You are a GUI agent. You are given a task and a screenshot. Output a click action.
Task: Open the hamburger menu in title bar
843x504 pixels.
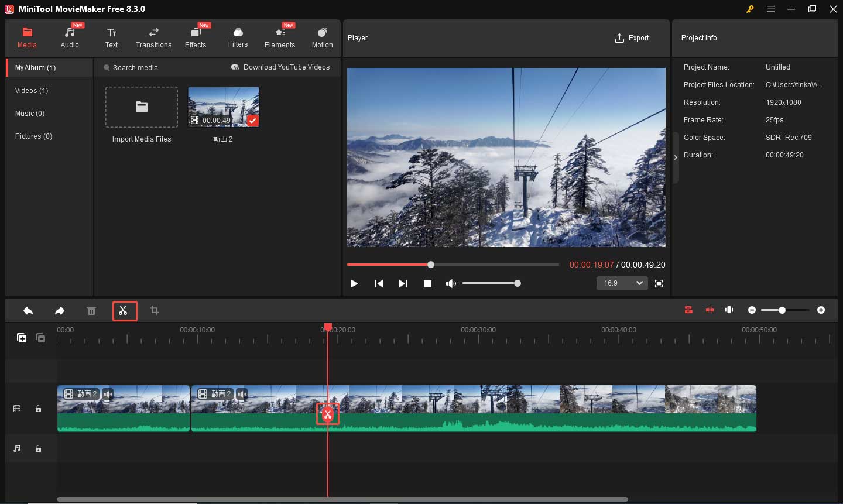(x=770, y=9)
